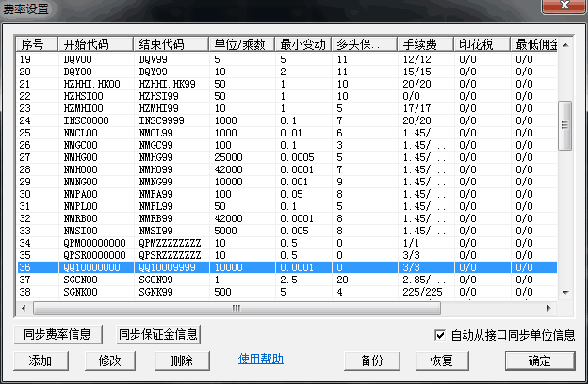The width and height of the screenshot is (588, 384).
Task: Select the NMHG00 row
Action: point(287,157)
